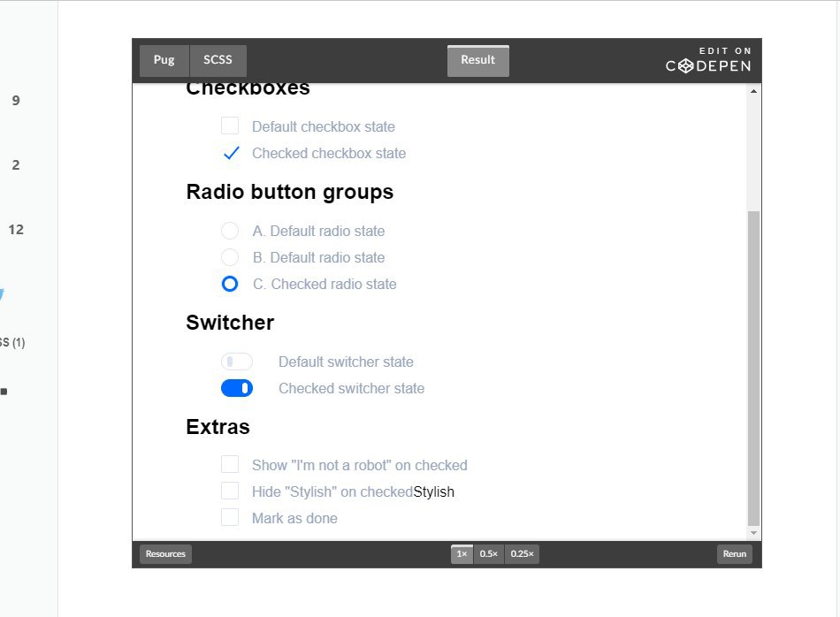The height and width of the screenshot is (617, 840).
Task: Click the Radio button groups heading
Action: pos(290,192)
